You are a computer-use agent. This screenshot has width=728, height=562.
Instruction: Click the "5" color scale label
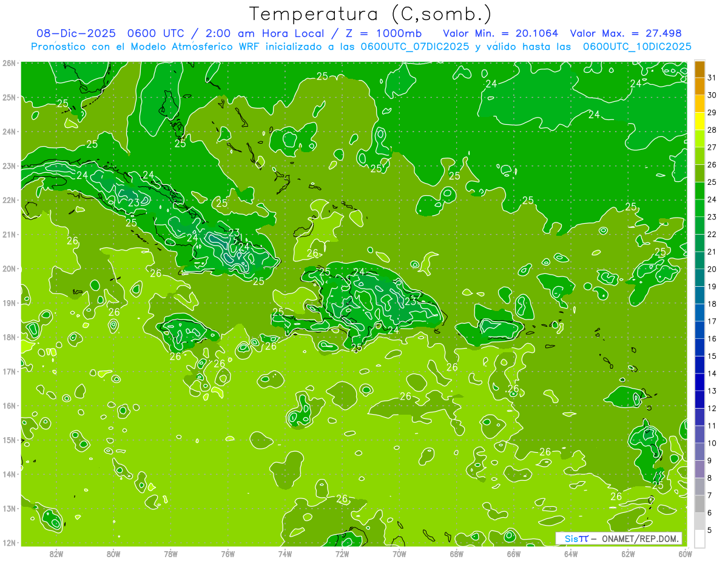pos(710,530)
